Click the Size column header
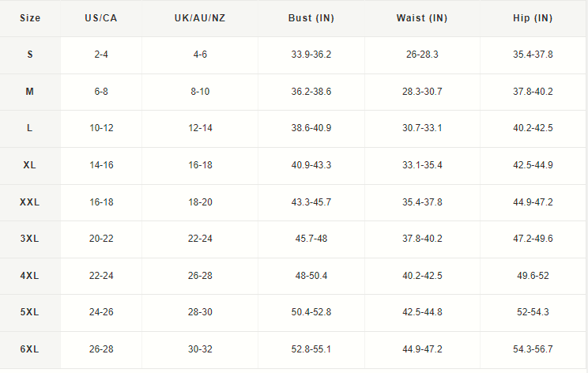This screenshot has height=373, width=588. click(x=29, y=18)
